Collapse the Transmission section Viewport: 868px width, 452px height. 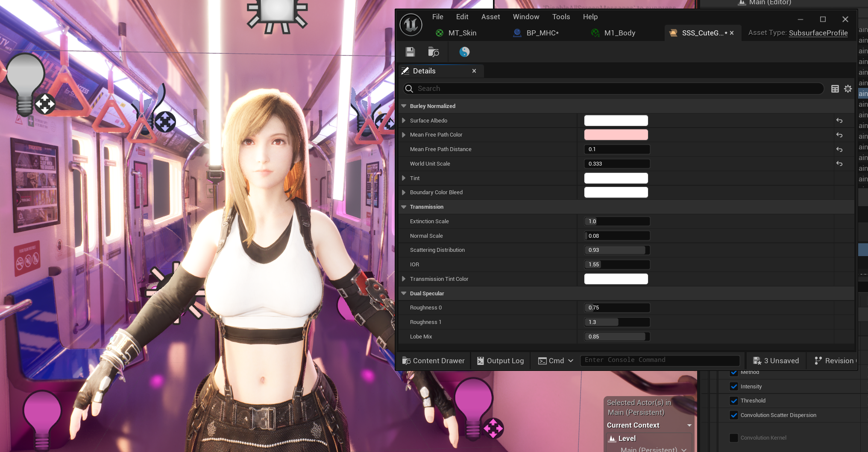tap(404, 207)
